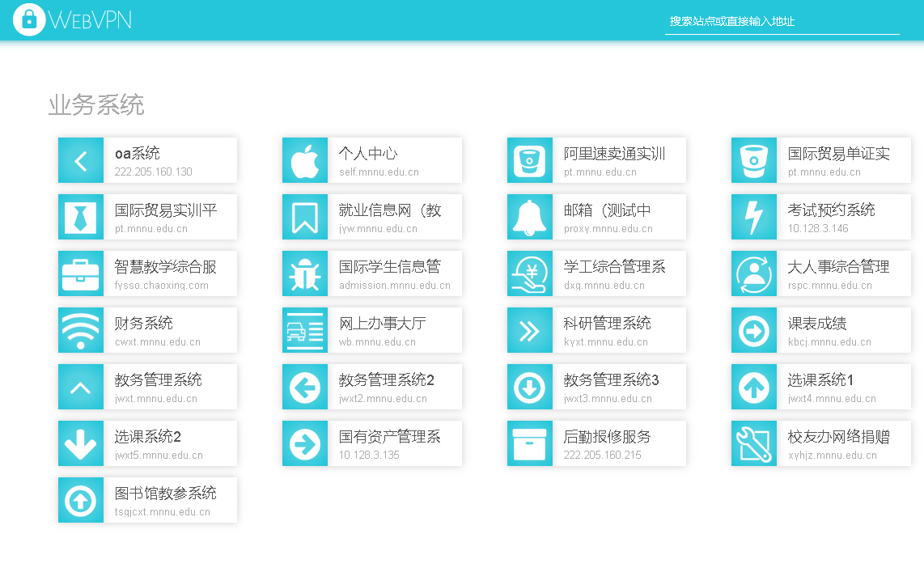
Task: Click the apple icon for 个人中心
Action: [305, 161]
